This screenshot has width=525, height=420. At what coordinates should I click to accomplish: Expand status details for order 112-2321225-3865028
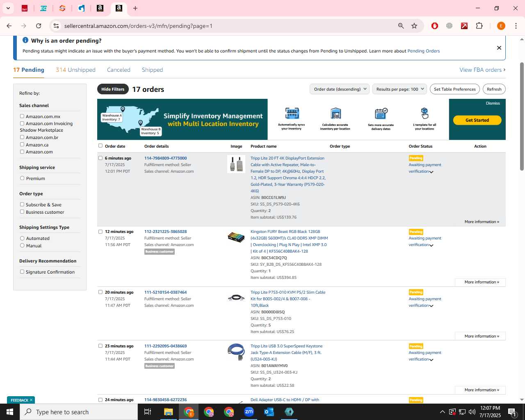(x=431, y=245)
